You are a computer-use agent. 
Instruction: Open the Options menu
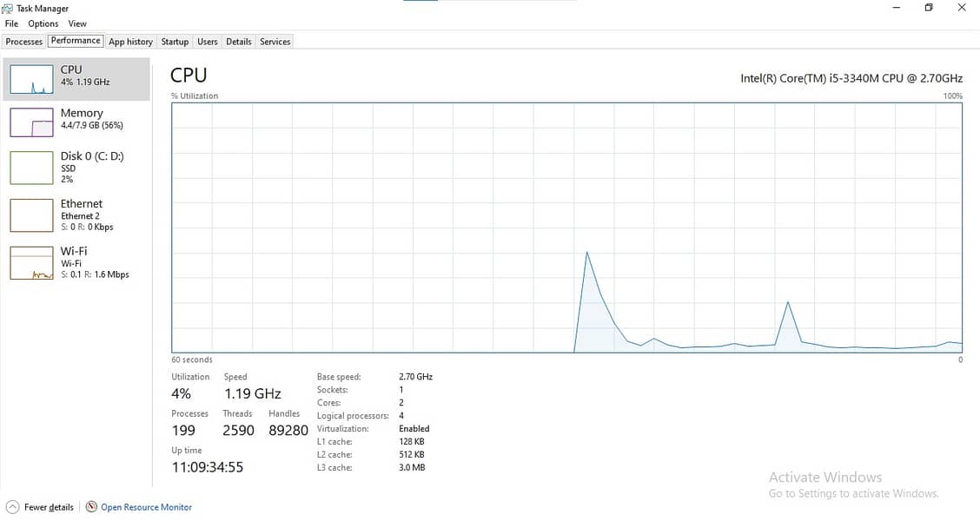tap(43, 23)
